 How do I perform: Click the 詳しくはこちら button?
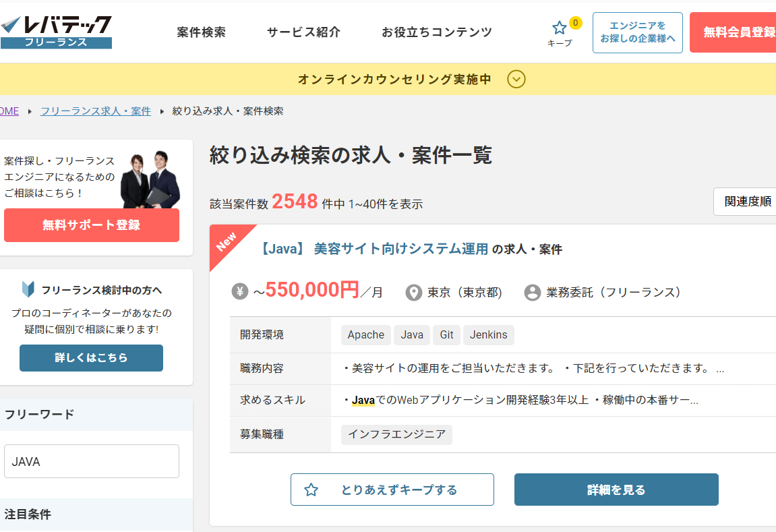point(91,358)
